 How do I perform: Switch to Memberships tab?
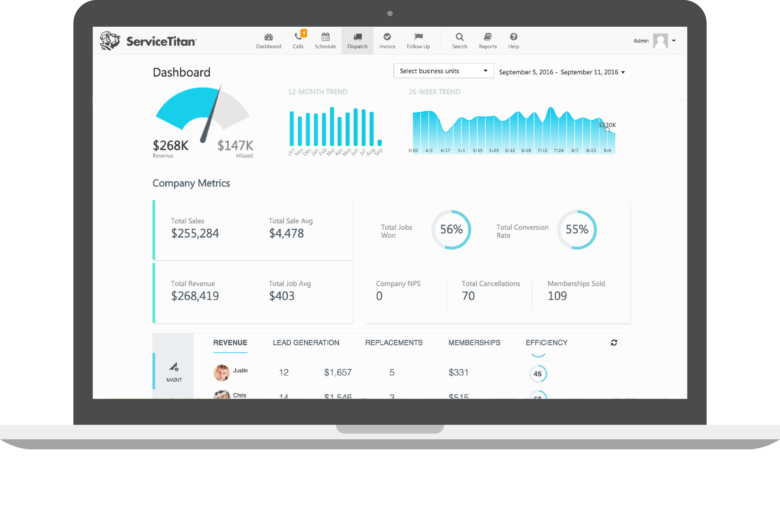point(474,342)
